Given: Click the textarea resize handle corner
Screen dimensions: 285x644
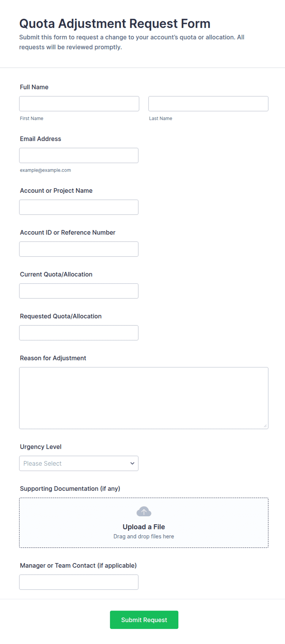Looking at the screenshot, I should [x=265, y=426].
